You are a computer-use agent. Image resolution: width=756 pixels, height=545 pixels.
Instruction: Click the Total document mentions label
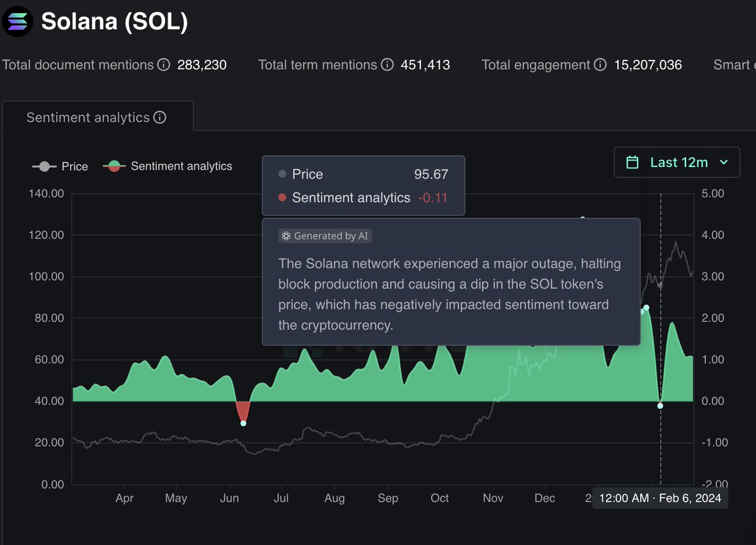pyautogui.click(x=78, y=65)
